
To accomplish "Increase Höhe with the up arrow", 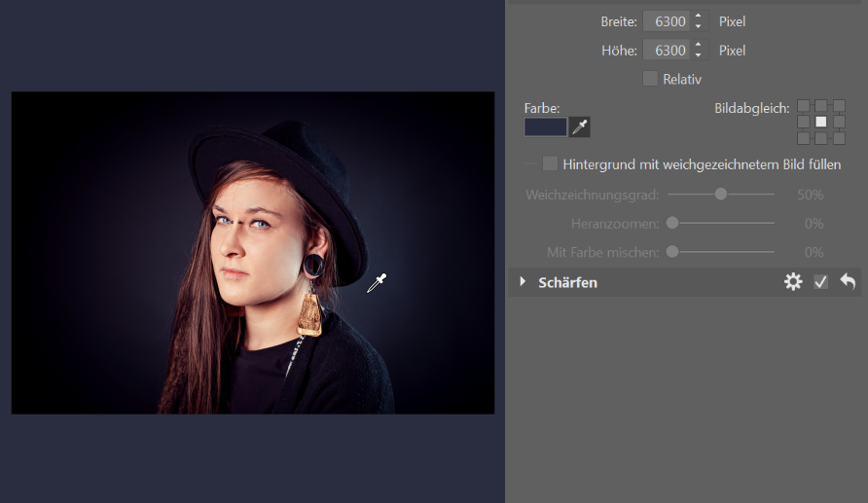I will point(698,45).
